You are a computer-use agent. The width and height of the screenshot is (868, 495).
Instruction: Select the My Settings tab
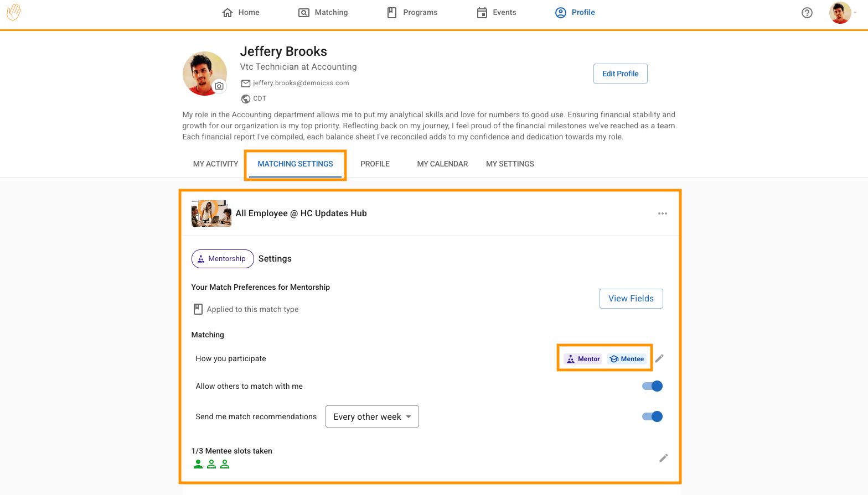click(510, 164)
